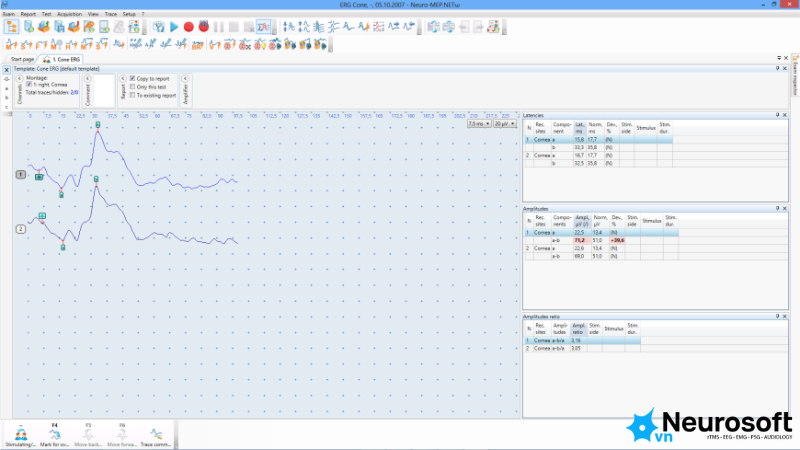Screen dimensions: 800x450
Task: Select trace number 1 label
Action: (20, 174)
